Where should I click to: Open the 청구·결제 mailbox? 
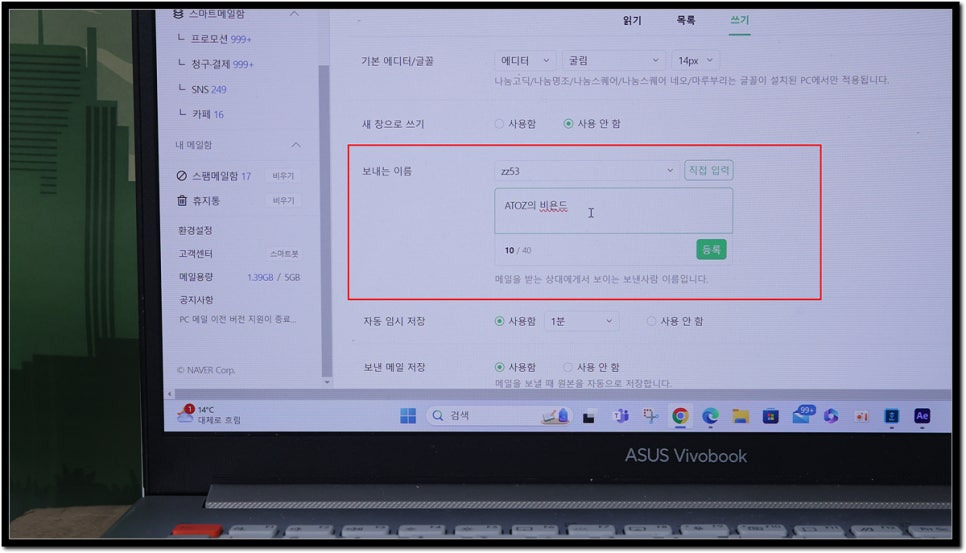[x=222, y=64]
